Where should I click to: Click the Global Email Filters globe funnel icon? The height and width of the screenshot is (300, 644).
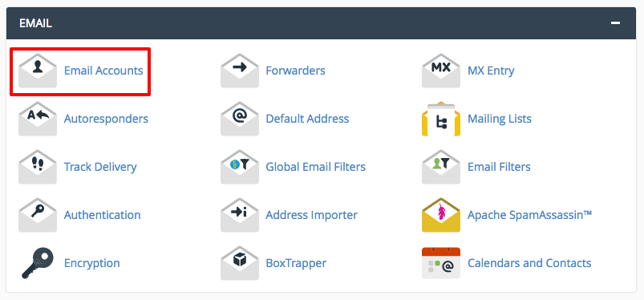[x=240, y=167]
